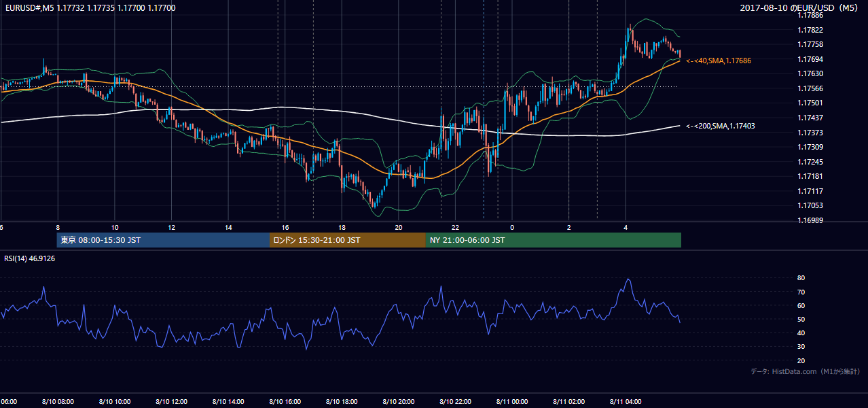The image size is (868, 408).
Task: Click hour tick 22 under price chart
Action: [455, 228]
